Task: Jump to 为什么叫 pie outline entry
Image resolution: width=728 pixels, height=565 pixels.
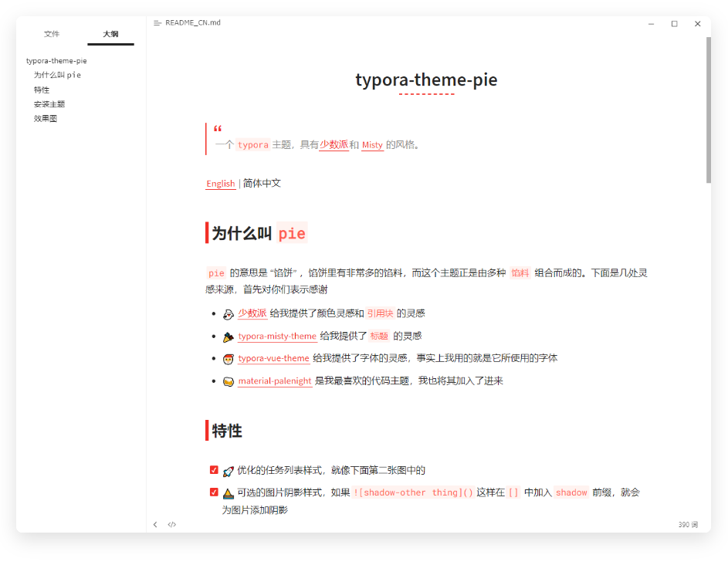Action: [x=57, y=75]
